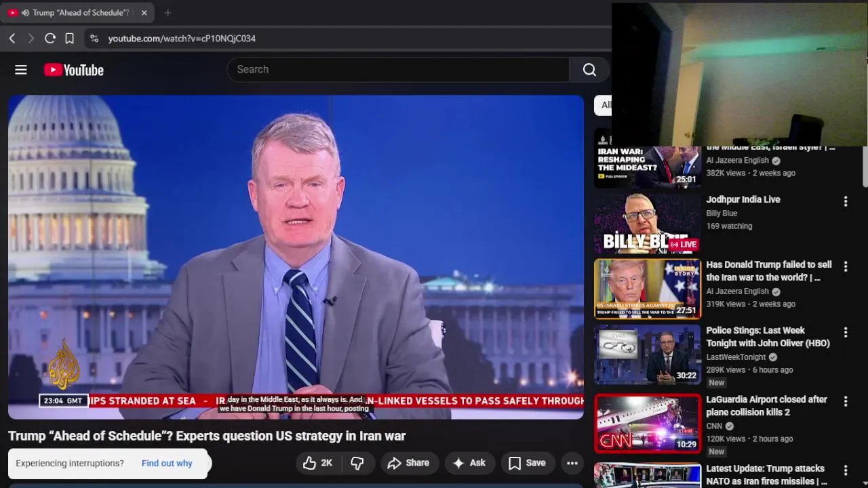
Task: Open site info icon in the address bar
Action: coord(94,39)
